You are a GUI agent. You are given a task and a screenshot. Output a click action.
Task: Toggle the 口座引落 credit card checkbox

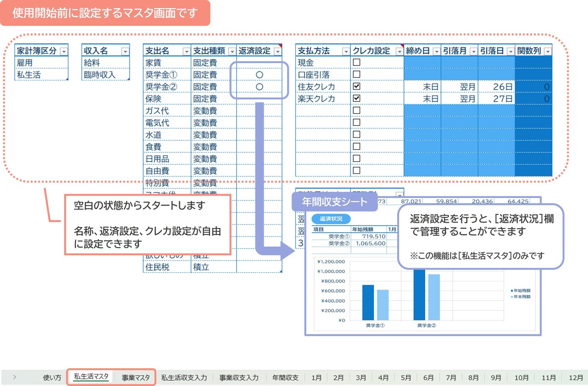point(357,74)
